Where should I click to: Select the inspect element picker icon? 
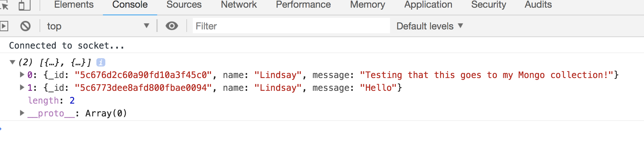[4, 5]
